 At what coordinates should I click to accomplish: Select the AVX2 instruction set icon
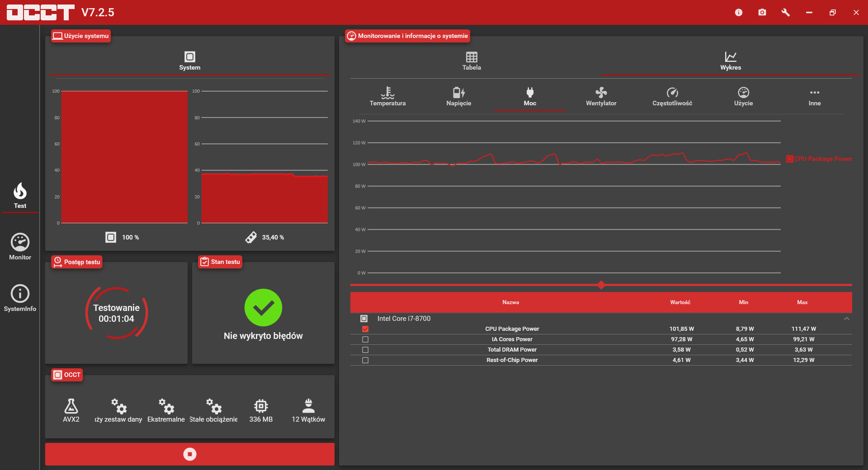pyautogui.click(x=71, y=406)
